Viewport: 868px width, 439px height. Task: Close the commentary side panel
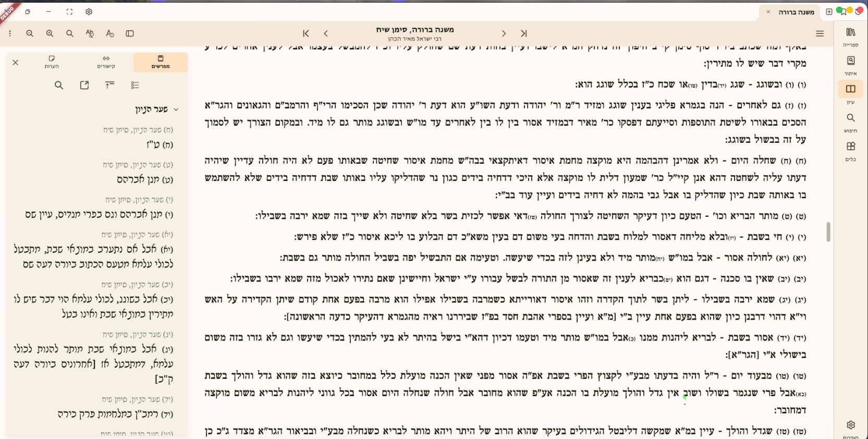click(16, 63)
